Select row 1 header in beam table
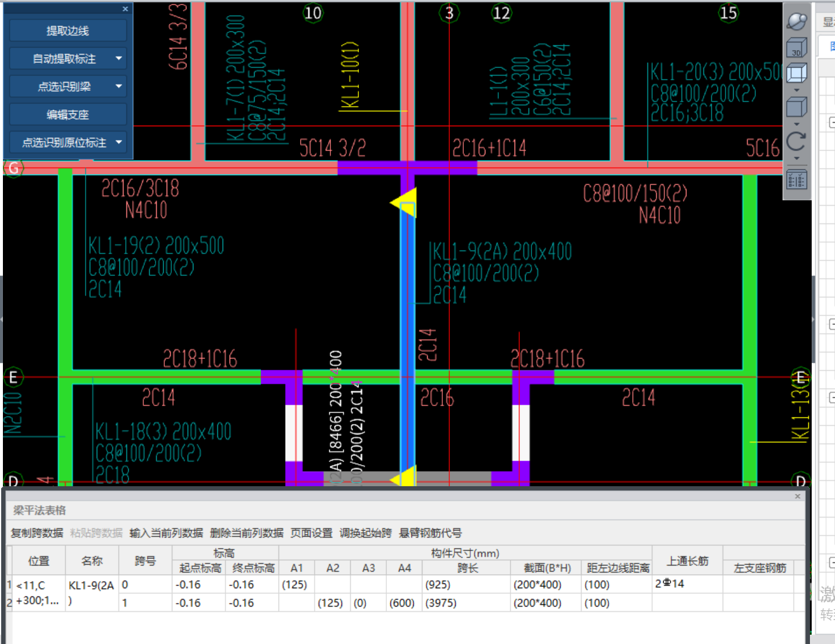This screenshot has height=644, width=835. coord(9,585)
